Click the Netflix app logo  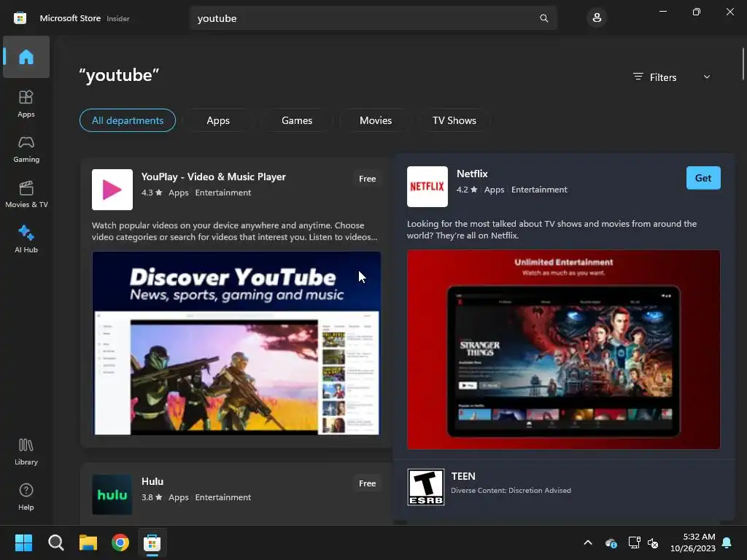[x=427, y=187]
